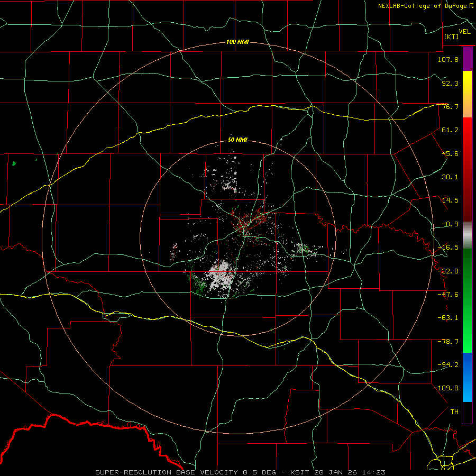Click the 50 NMI range ring label
476x476 pixels.
point(237,140)
